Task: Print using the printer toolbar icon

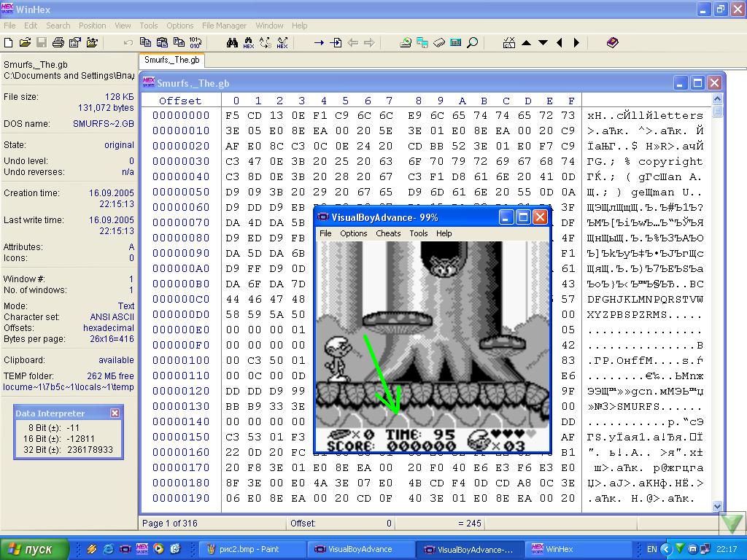Action: point(58,43)
